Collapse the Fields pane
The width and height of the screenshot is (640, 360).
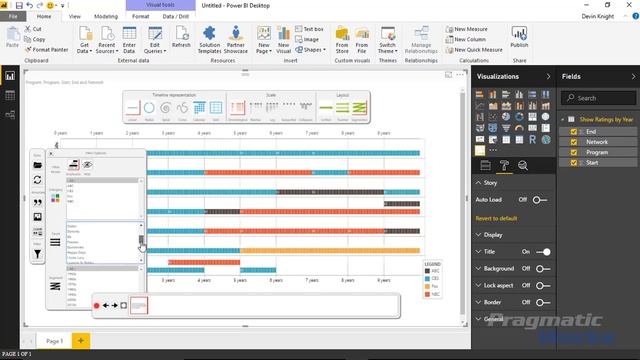[633, 77]
